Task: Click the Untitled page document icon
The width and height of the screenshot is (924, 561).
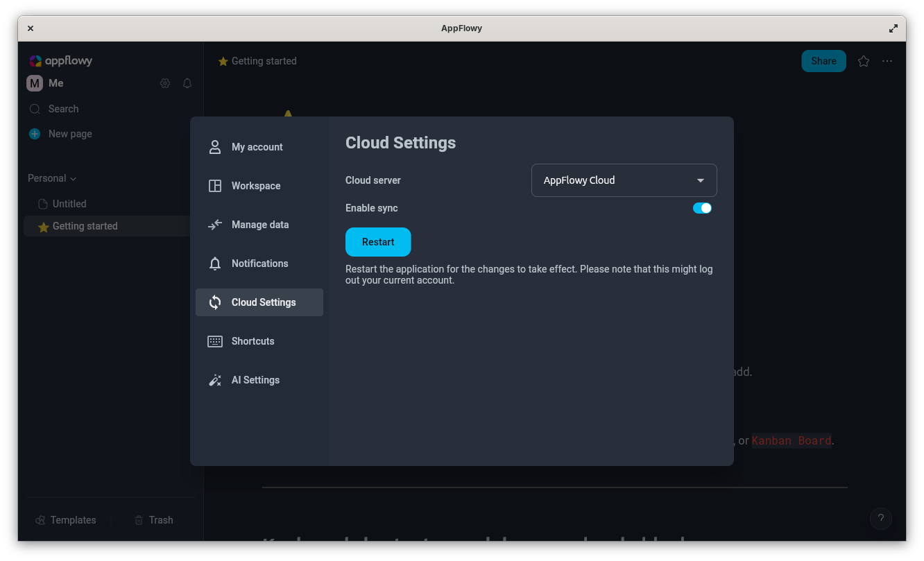Action: coord(43,204)
